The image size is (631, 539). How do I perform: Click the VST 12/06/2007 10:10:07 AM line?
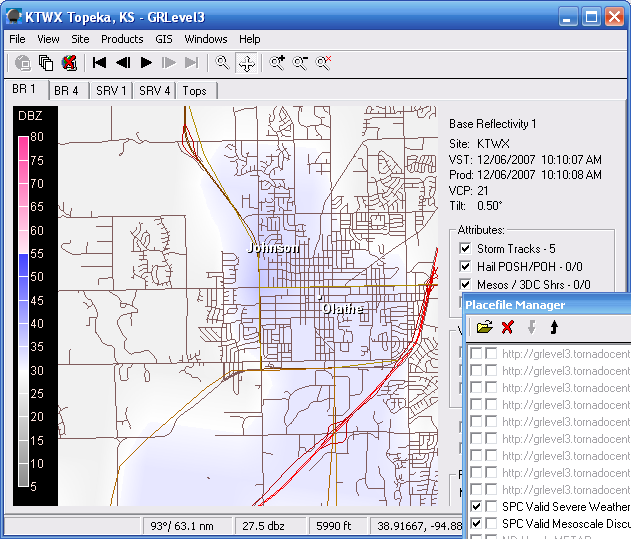pos(525,160)
